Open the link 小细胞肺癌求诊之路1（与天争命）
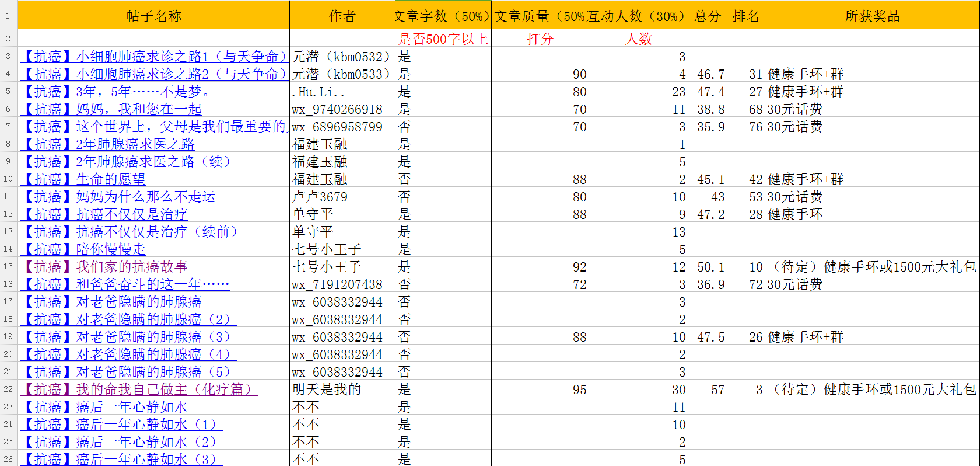 click(x=154, y=57)
